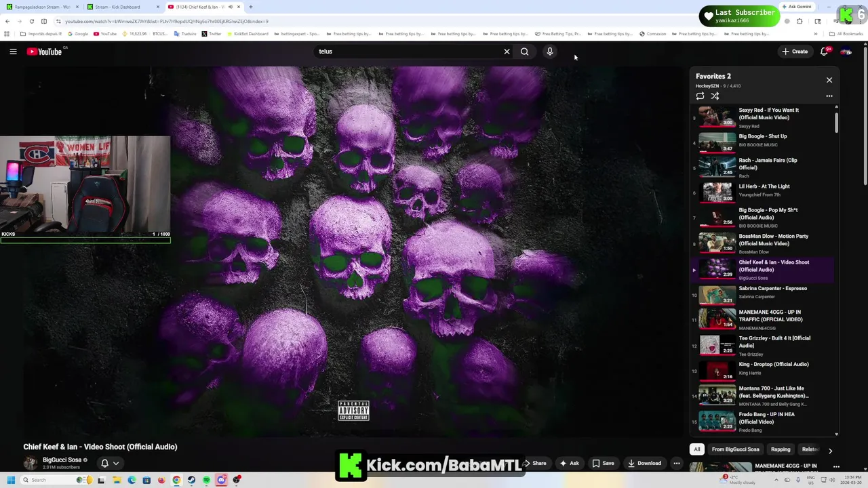Click the Download button
This screenshot has width=868, height=488.
point(644,464)
